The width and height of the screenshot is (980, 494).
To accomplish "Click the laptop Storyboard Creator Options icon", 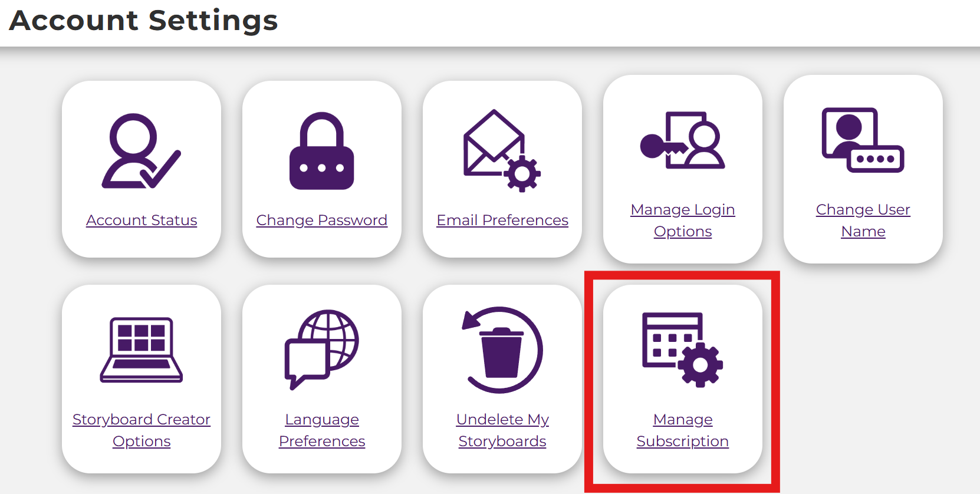I will (142, 350).
